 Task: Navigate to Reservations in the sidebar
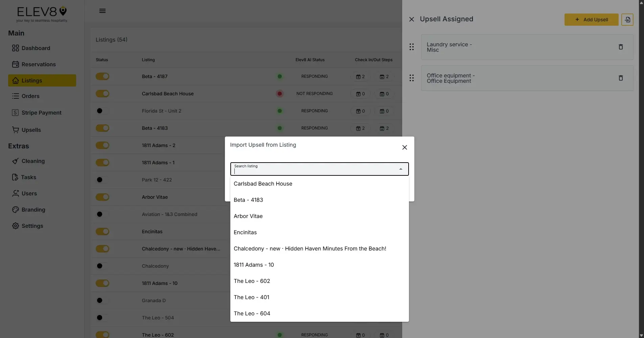38,64
